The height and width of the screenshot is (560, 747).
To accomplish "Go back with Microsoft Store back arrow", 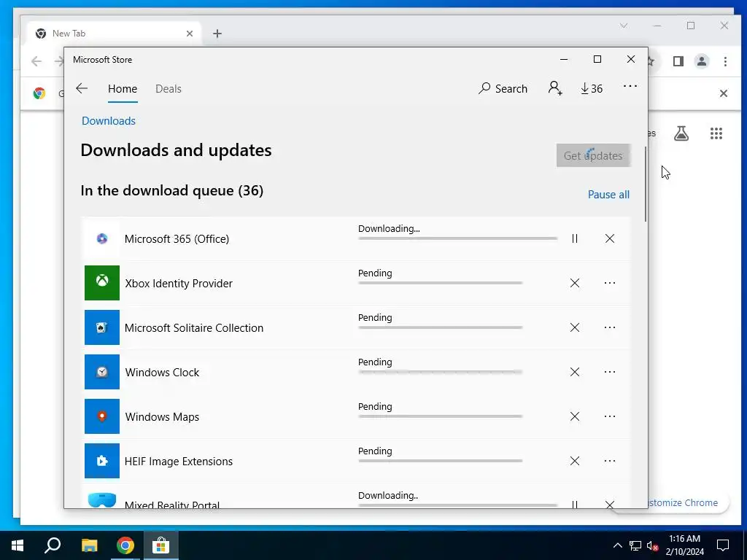I will (x=82, y=88).
